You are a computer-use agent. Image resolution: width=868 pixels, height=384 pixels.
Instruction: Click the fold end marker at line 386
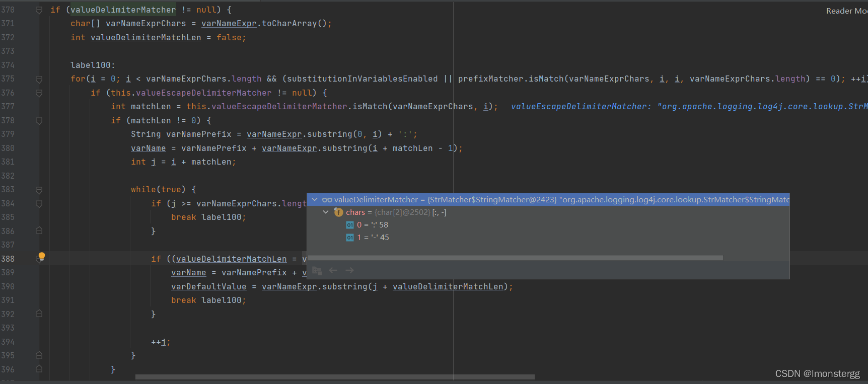(x=39, y=231)
